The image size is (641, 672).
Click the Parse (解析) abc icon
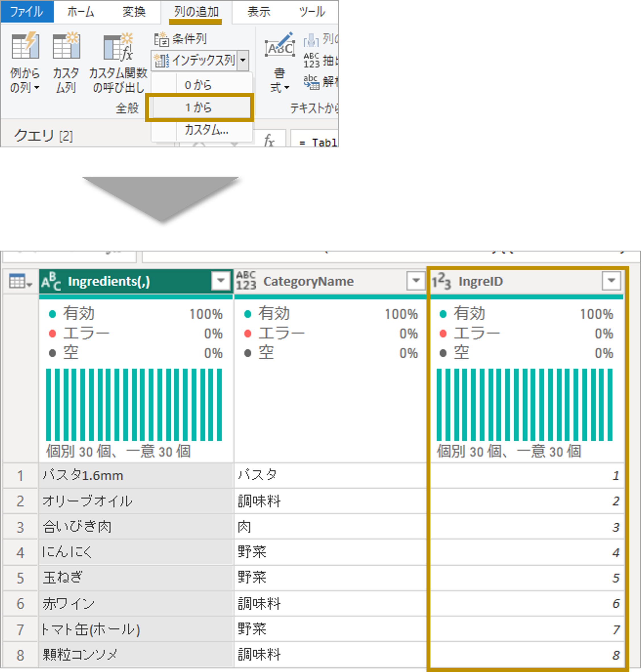(x=311, y=82)
